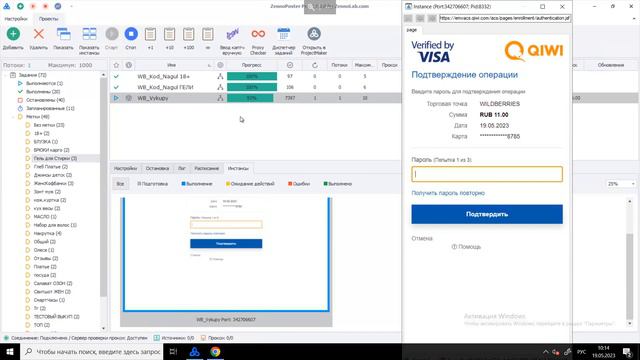Image resolution: width=640 pixels, height=360 pixels.
Task: Click the red Удалить (delete) icon
Action: (39, 34)
